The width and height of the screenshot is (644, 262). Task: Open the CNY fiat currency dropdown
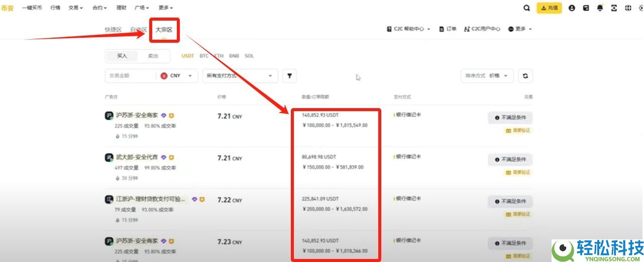pos(178,76)
